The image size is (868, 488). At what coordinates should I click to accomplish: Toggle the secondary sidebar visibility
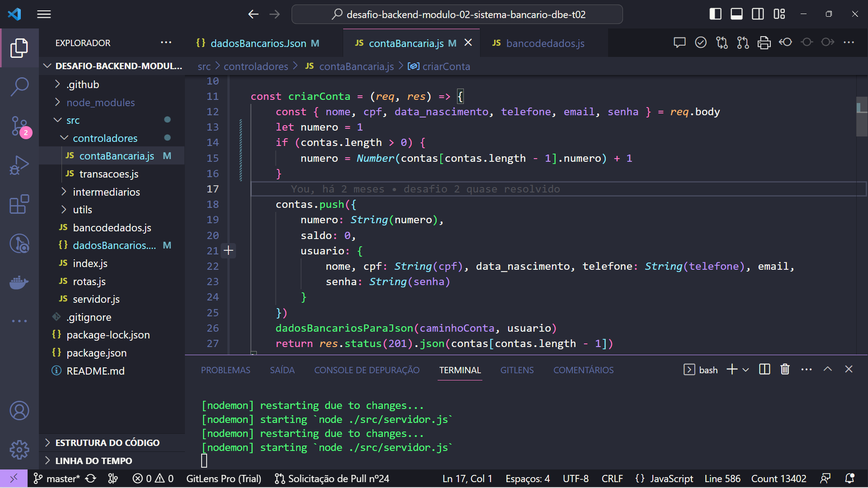pos(758,14)
